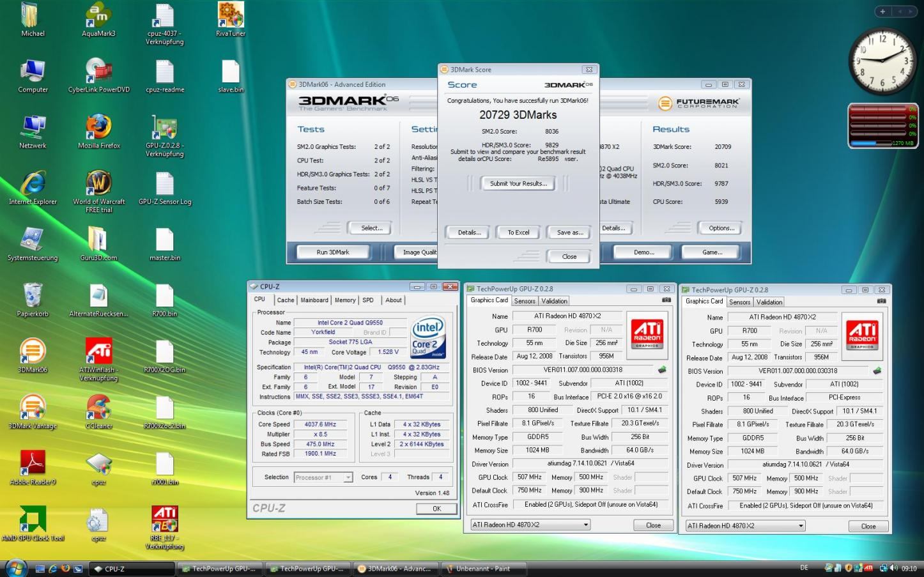Open Validation tab in right GPU-Z window
The height and width of the screenshot is (577, 924).
pyautogui.click(x=769, y=302)
